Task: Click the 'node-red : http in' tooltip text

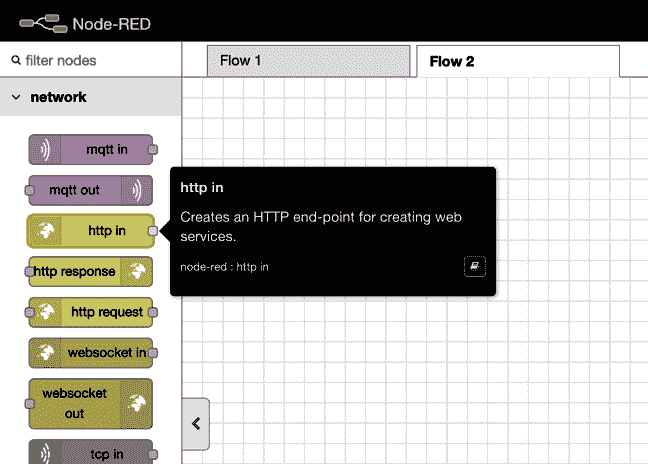Action: pos(224,267)
